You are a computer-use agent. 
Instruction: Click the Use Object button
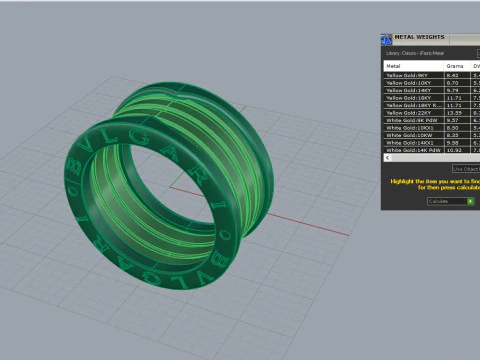[x=466, y=169]
